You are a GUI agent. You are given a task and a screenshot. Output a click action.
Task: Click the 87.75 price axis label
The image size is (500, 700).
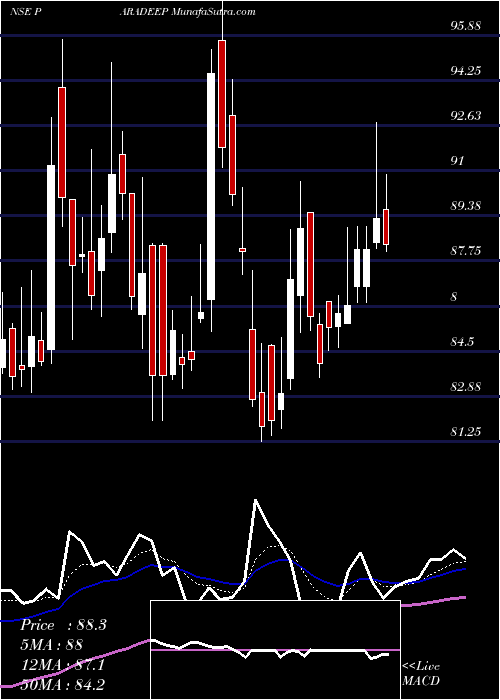coord(466,251)
